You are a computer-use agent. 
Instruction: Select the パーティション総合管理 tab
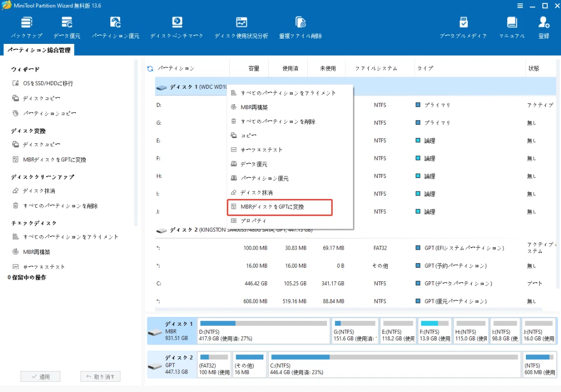39,50
